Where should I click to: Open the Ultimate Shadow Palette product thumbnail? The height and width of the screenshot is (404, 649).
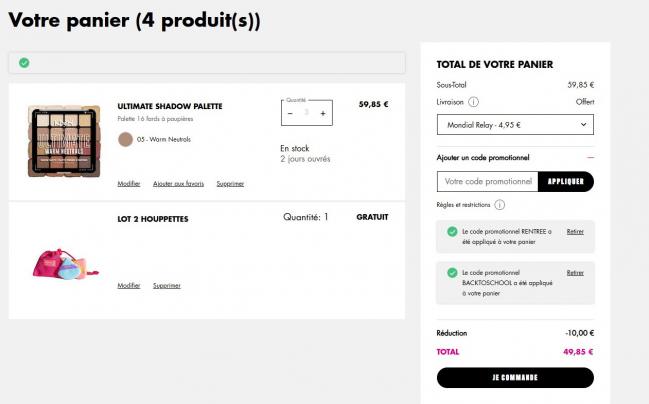64,141
